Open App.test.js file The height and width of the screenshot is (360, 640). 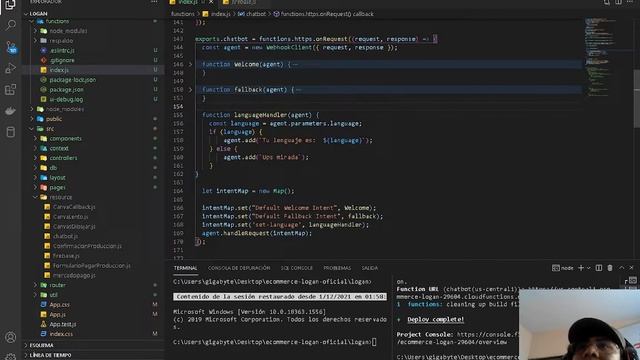point(63,324)
